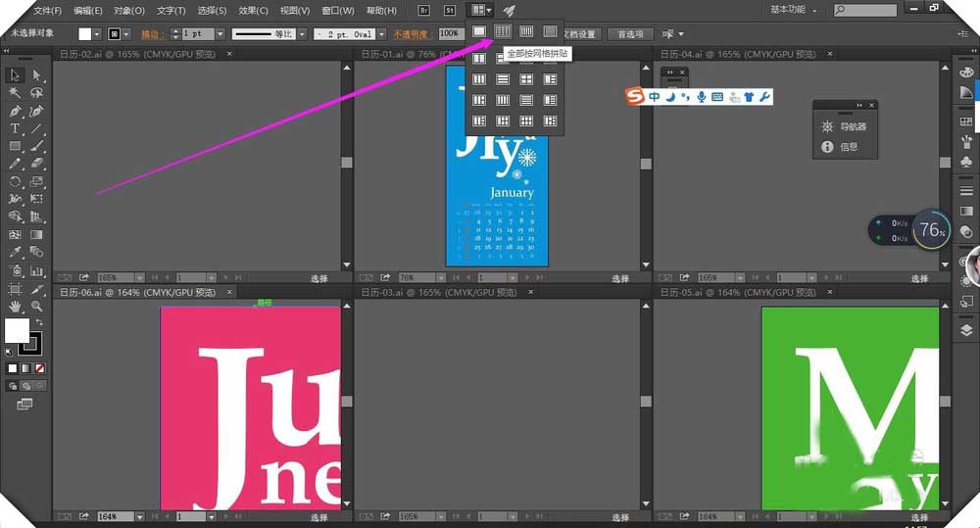This screenshot has height=528, width=980.
Task: Select the Scale tool
Action: pyautogui.click(x=36, y=182)
